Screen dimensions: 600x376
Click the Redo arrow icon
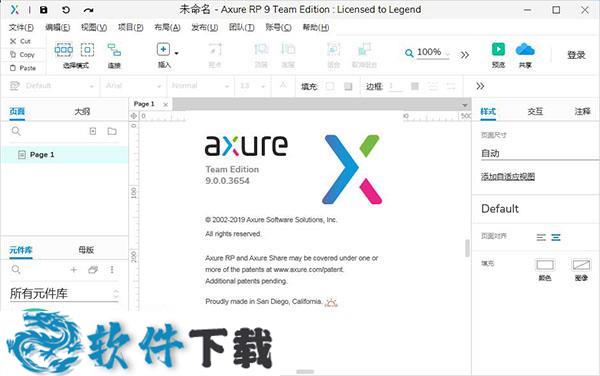[88, 10]
